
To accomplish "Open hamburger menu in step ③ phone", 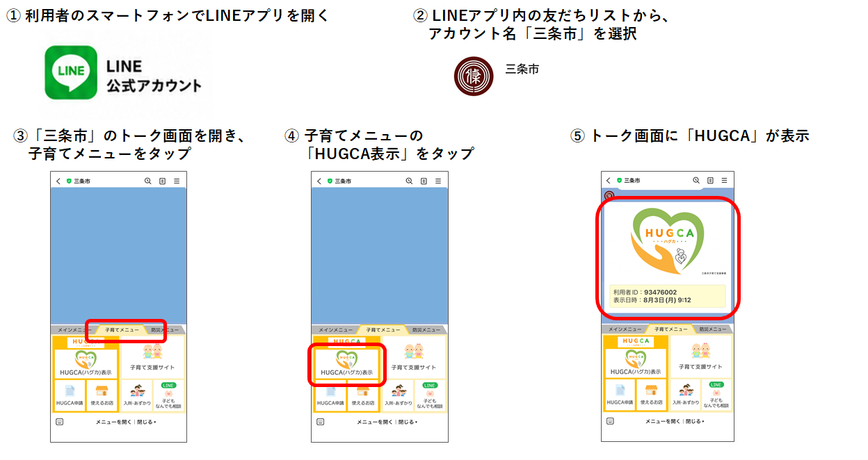I will point(177,181).
